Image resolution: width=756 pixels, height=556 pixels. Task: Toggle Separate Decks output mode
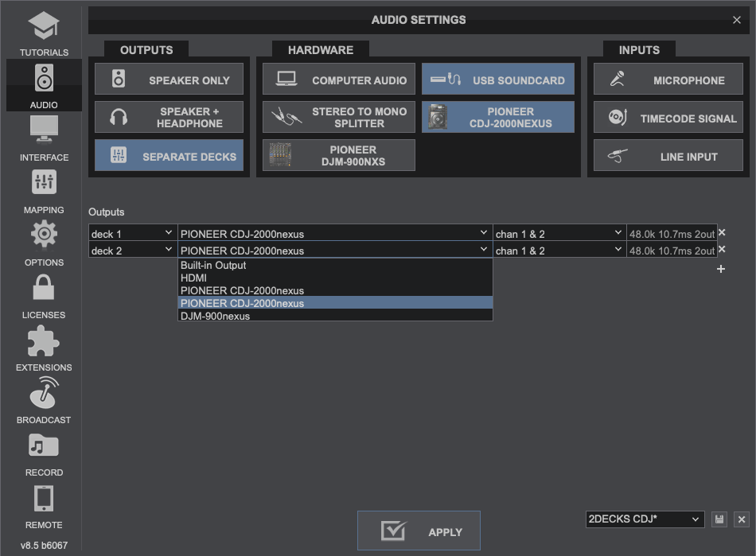point(169,155)
